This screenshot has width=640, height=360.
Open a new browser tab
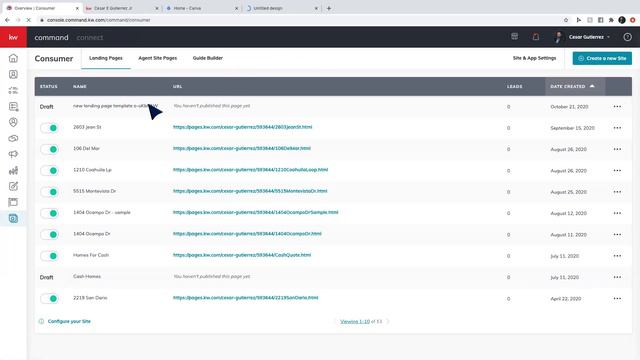329,8
